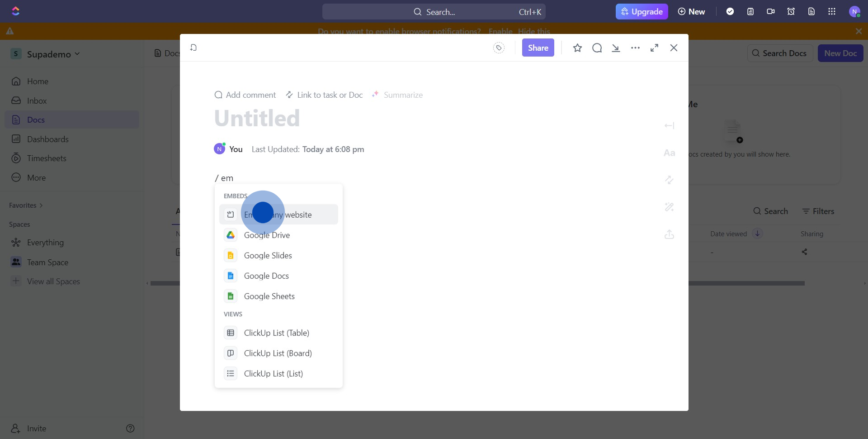Click More in sidebar

point(72,177)
